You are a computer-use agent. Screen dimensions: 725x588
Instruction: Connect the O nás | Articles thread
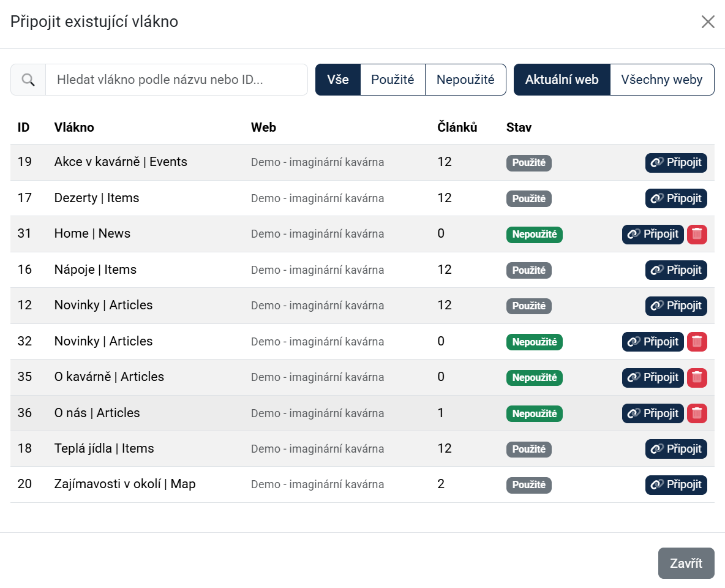pyautogui.click(x=653, y=413)
